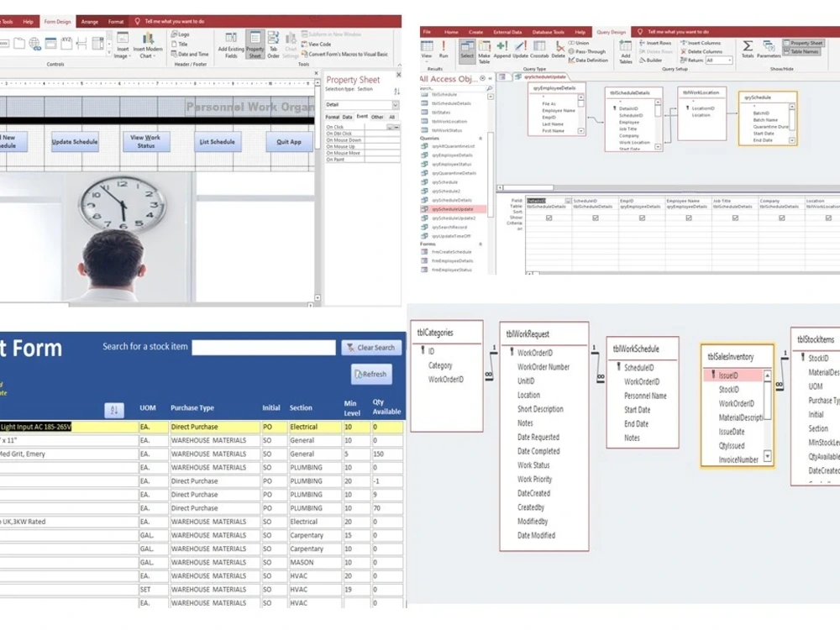Collapse the Queries group in navigation pane
840x630 pixels.
[480, 139]
